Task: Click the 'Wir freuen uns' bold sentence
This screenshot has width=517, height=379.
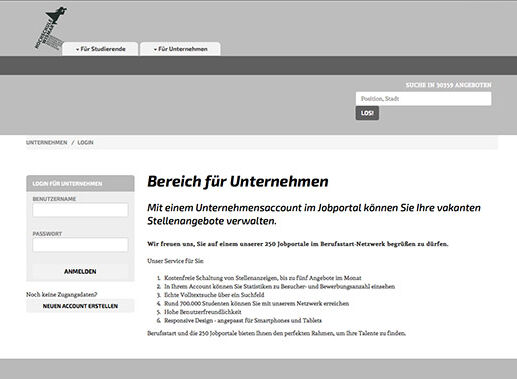Action: click(298, 244)
